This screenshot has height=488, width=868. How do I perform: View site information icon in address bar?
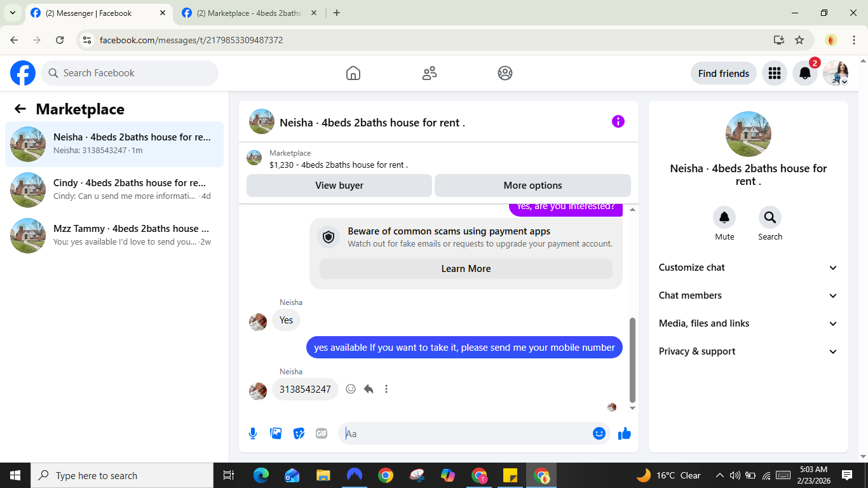(x=88, y=40)
